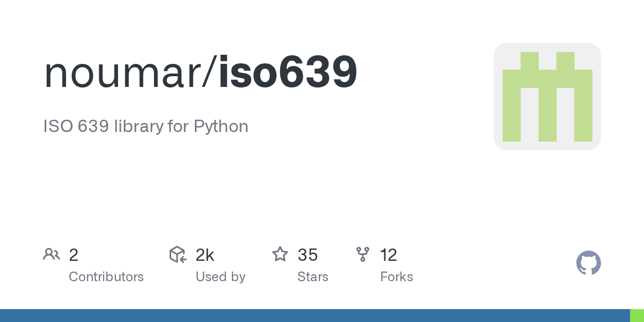Click the ISO 639 library description text
Screen dimensions: 644x322
[x=145, y=127]
